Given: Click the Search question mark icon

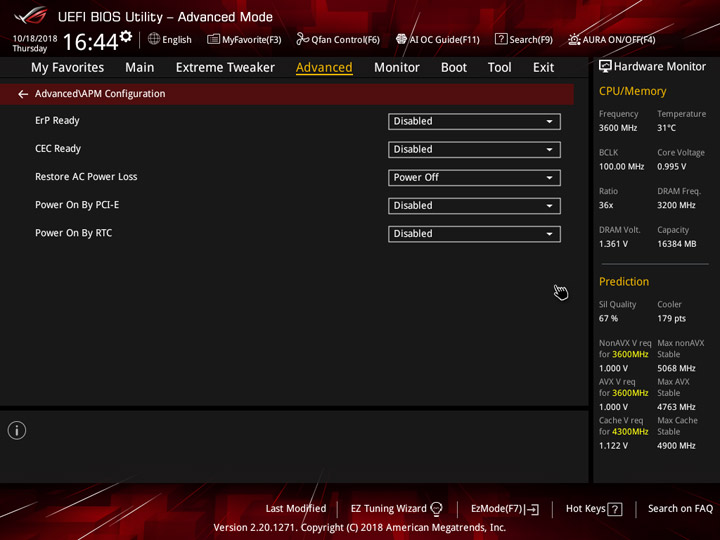Looking at the screenshot, I should pos(501,39).
